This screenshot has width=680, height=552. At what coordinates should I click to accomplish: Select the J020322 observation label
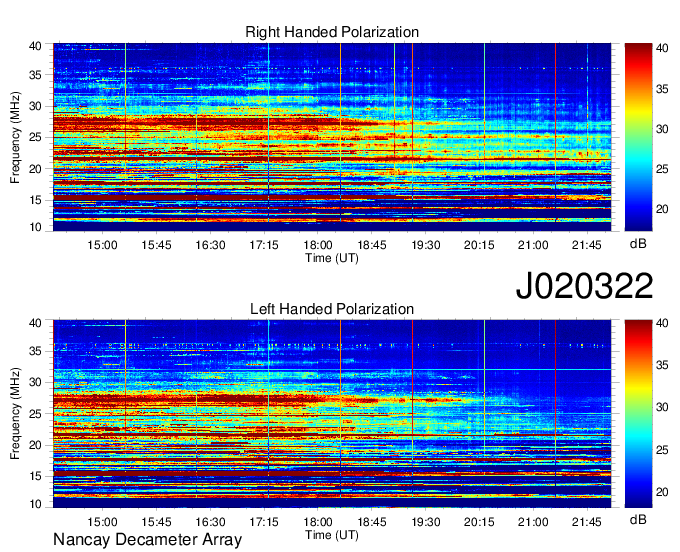[584, 285]
